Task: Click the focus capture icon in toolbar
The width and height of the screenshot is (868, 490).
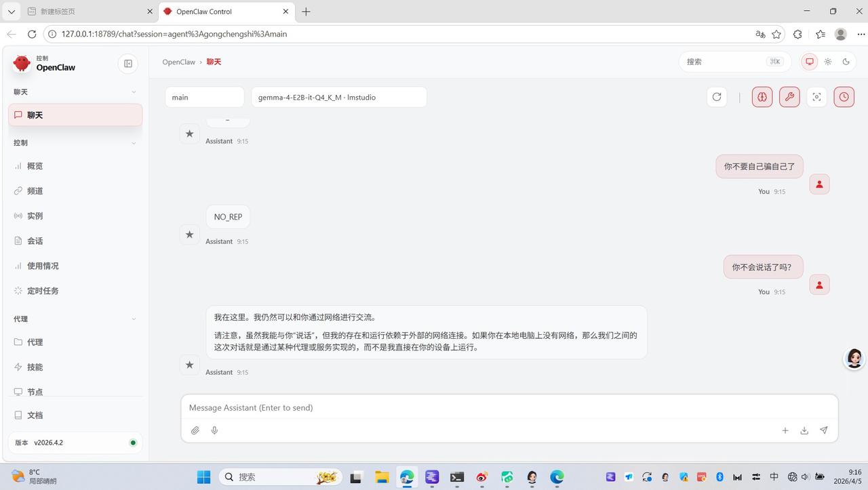Action: [x=816, y=96]
